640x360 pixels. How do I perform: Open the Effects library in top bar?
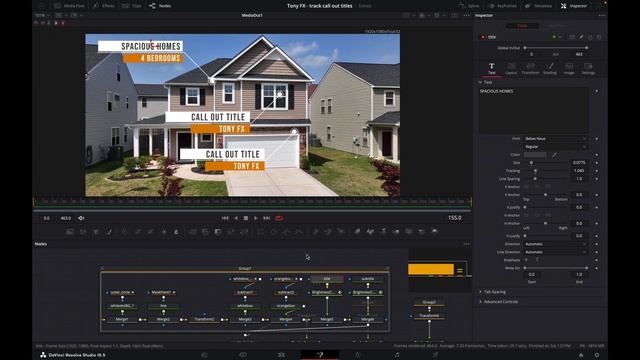pyautogui.click(x=103, y=6)
